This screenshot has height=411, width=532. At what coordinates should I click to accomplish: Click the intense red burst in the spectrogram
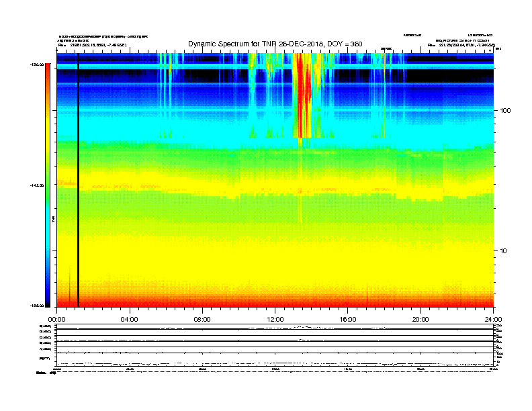coord(303,95)
